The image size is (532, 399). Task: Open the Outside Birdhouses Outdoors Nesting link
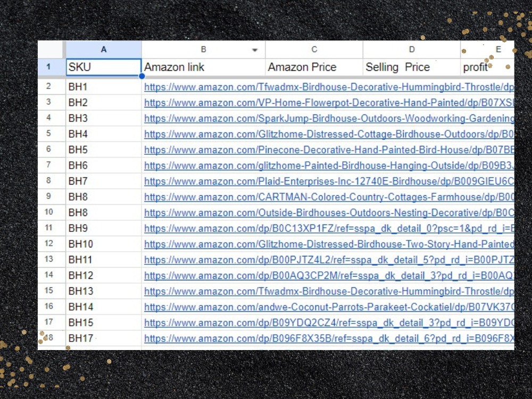pos(329,213)
